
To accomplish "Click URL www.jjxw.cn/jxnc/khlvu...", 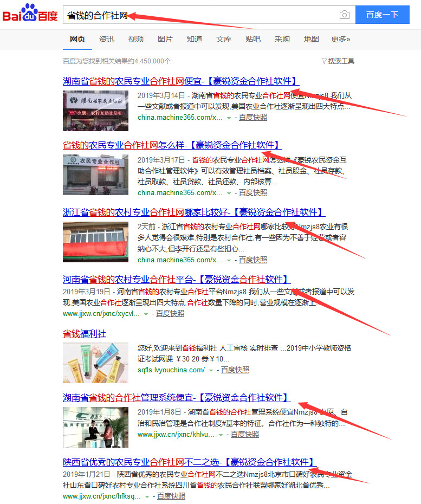I will [x=176, y=434].
